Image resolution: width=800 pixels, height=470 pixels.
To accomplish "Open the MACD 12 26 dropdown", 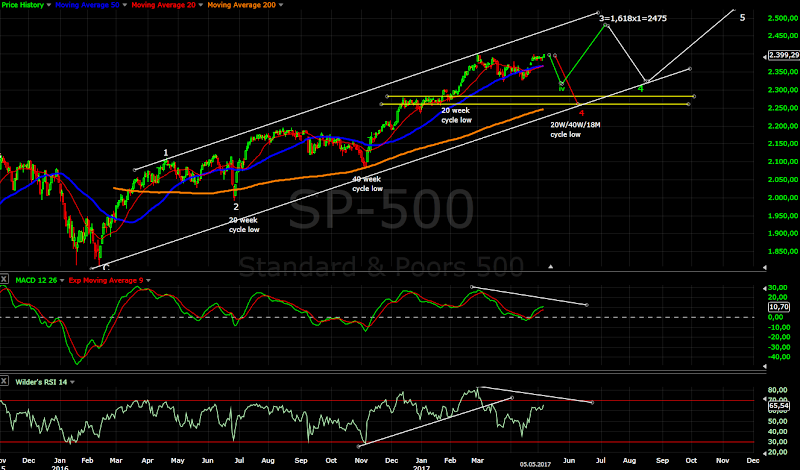I will click(62, 280).
